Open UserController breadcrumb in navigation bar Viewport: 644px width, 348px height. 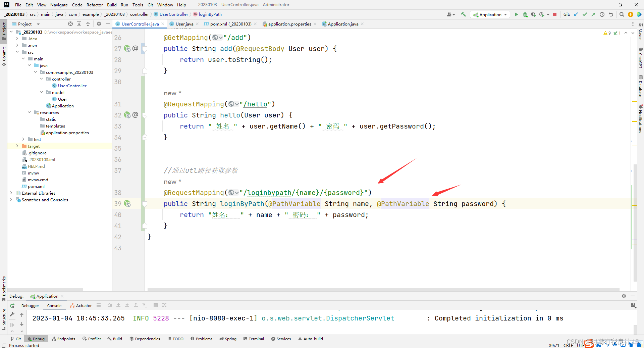click(173, 14)
